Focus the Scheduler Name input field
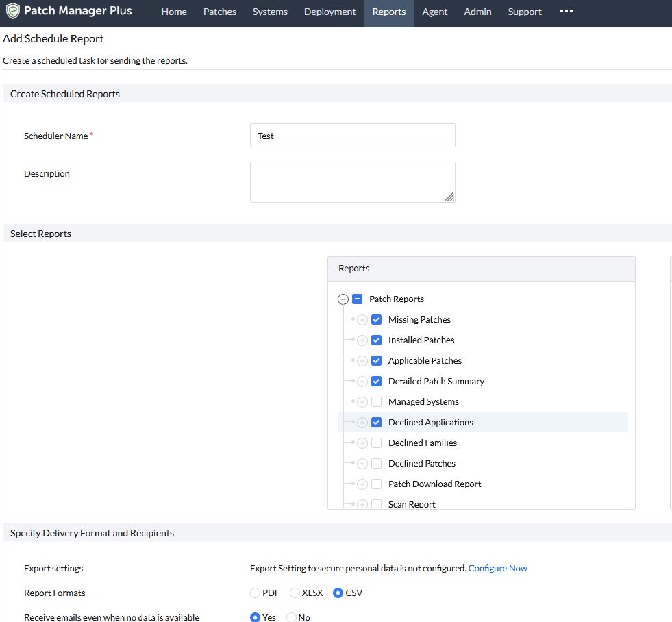Screen dimensions: 672x622 (x=353, y=136)
